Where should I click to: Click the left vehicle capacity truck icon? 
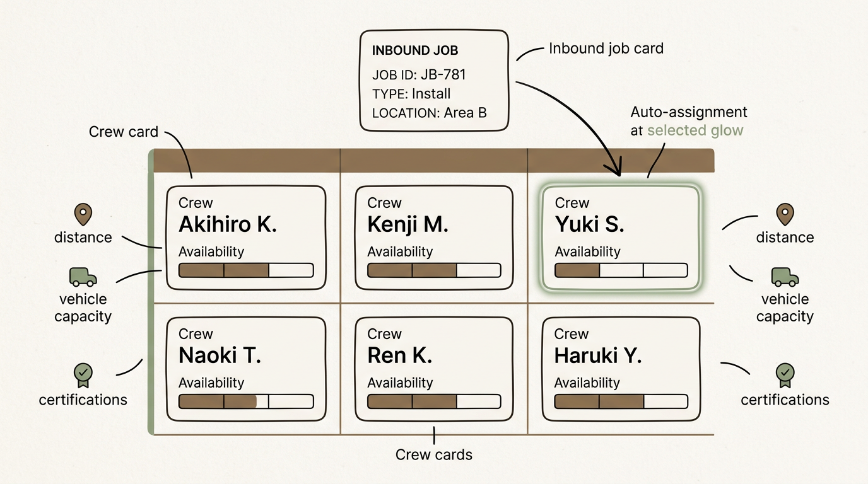[83, 277]
